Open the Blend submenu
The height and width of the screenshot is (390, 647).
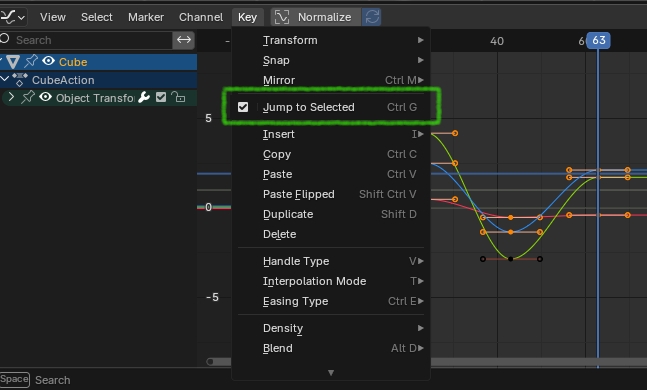331,348
